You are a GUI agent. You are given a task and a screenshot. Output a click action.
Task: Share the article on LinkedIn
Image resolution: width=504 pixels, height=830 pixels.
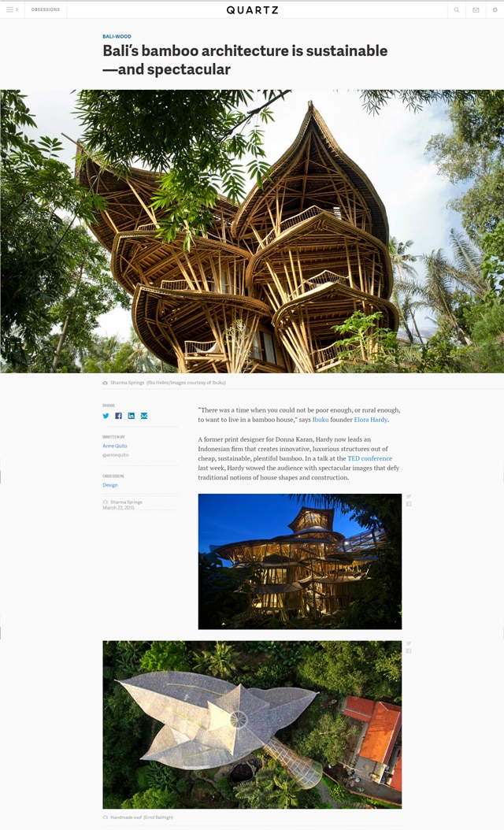coord(132,416)
